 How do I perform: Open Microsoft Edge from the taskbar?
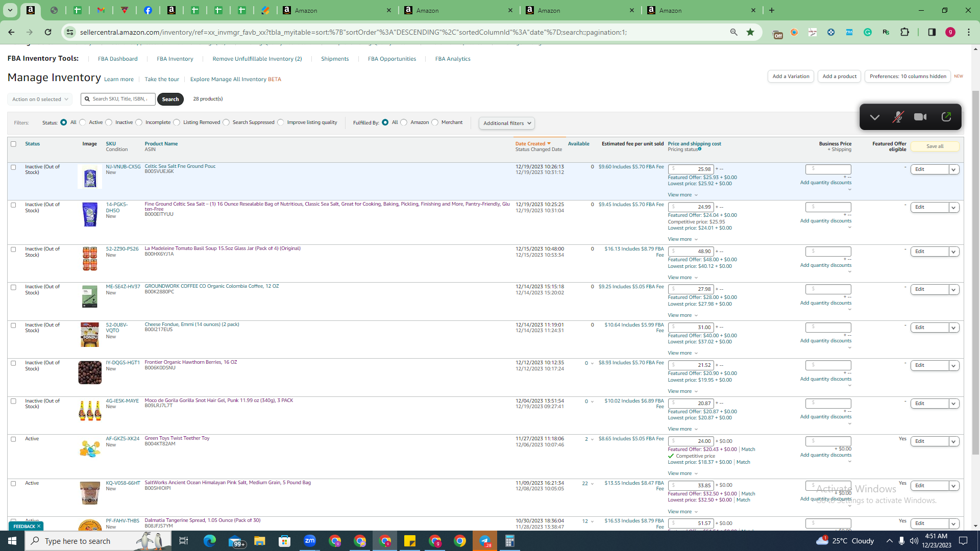click(210, 541)
